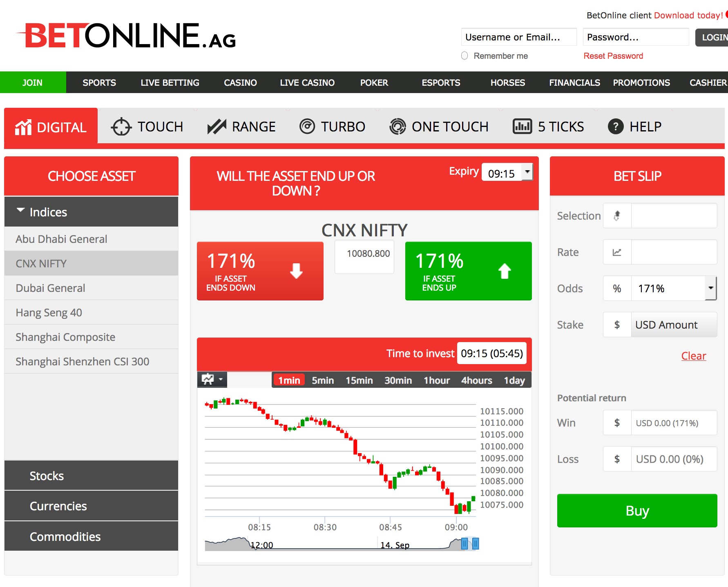Select the One Touch icon
The image size is (728, 587).
397,127
